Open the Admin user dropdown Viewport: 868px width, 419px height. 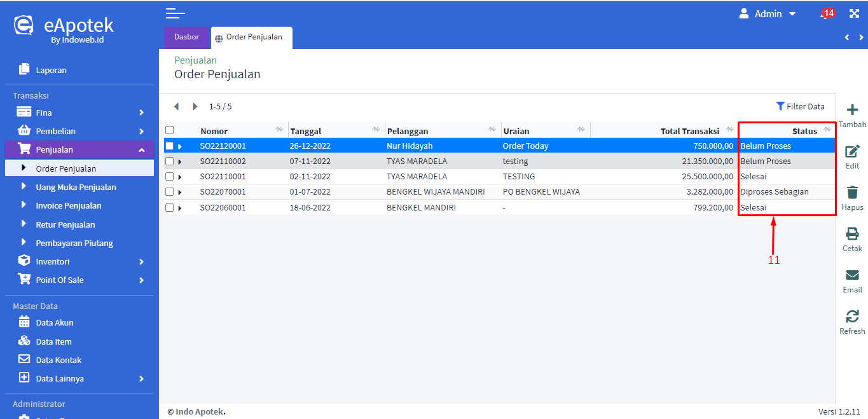click(767, 14)
